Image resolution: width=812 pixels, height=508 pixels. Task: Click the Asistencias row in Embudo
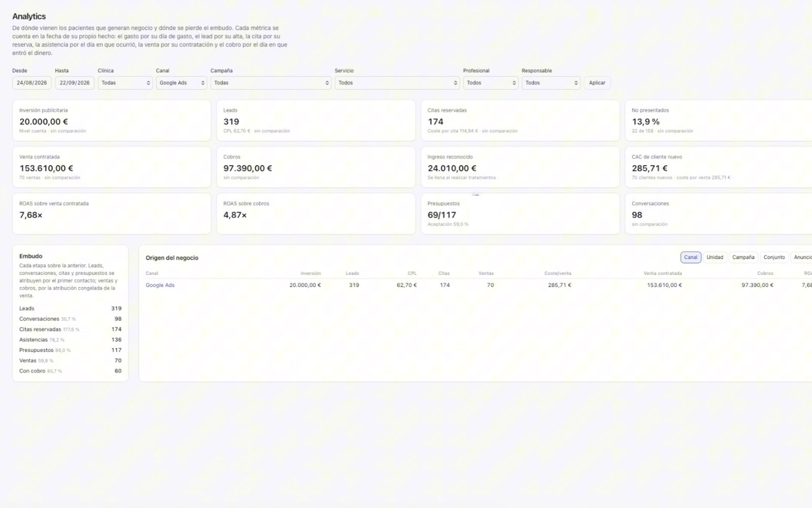point(70,340)
